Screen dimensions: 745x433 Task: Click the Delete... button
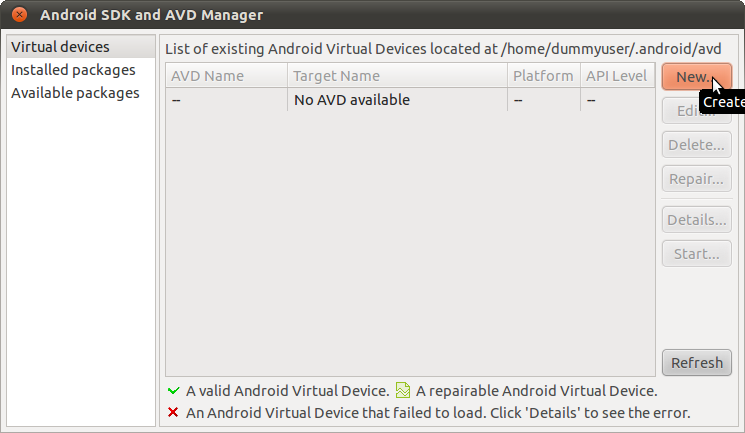click(x=697, y=144)
